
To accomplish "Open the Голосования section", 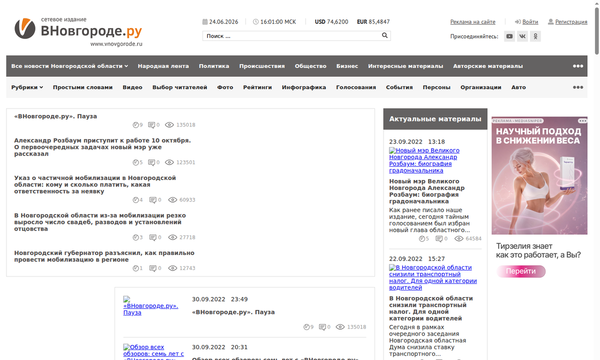I will coord(356,87).
